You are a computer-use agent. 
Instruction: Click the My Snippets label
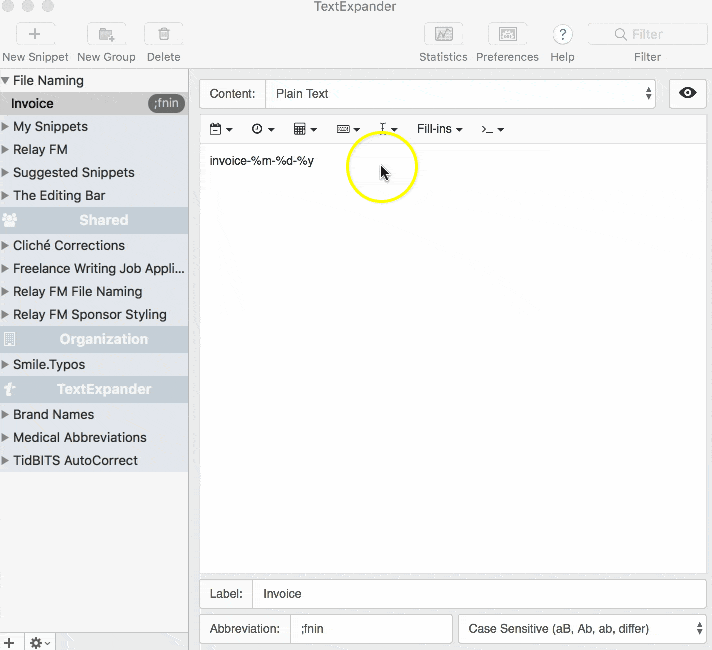(x=50, y=127)
